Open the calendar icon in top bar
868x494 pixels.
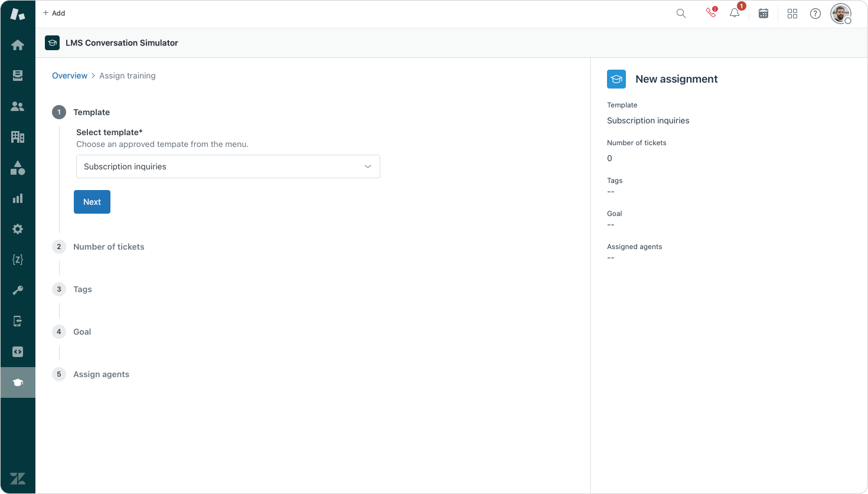click(763, 14)
